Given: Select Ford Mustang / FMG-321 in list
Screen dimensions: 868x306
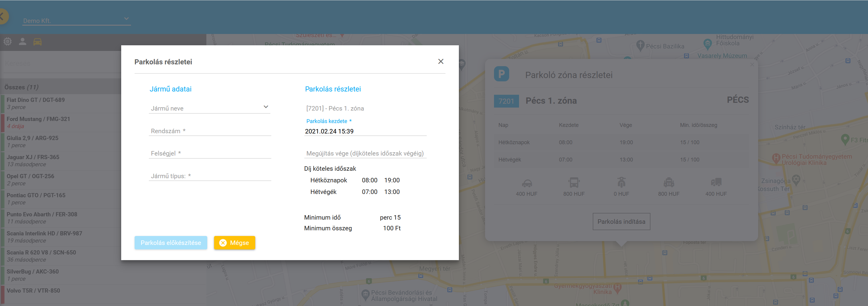Looking at the screenshot, I should click(38, 122).
